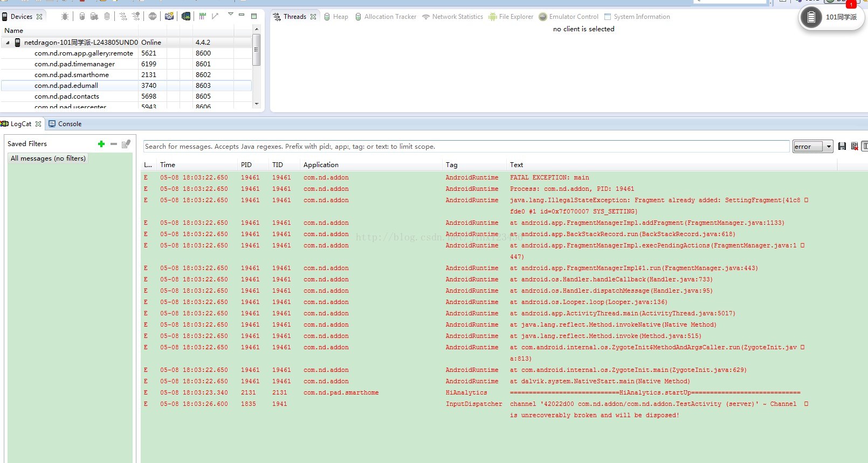Maximize the Devices panel
This screenshot has width=868, height=463.
(x=254, y=16)
